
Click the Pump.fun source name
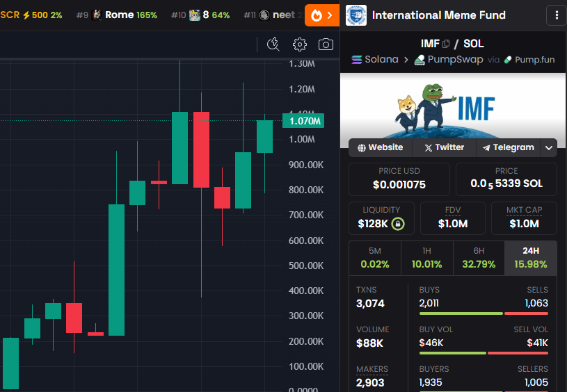click(535, 60)
